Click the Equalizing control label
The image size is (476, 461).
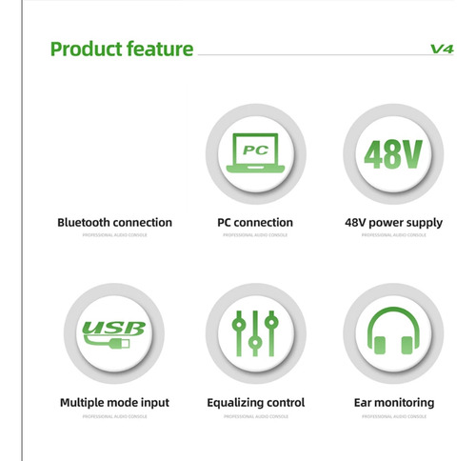pyautogui.click(x=256, y=403)
